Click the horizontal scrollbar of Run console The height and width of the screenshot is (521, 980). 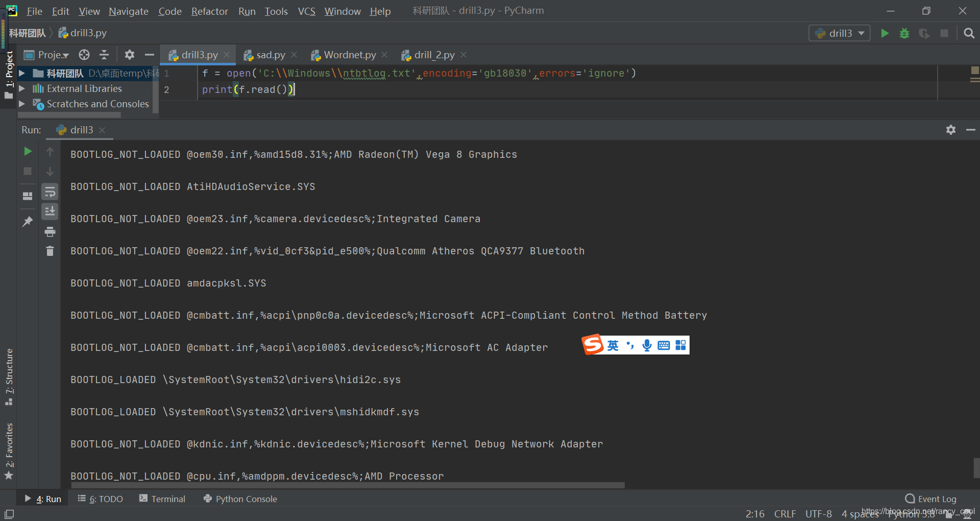coord(347,485)
